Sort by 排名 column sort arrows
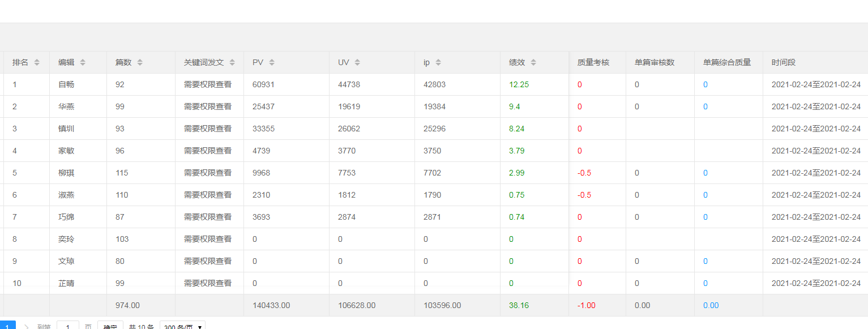 37,62
